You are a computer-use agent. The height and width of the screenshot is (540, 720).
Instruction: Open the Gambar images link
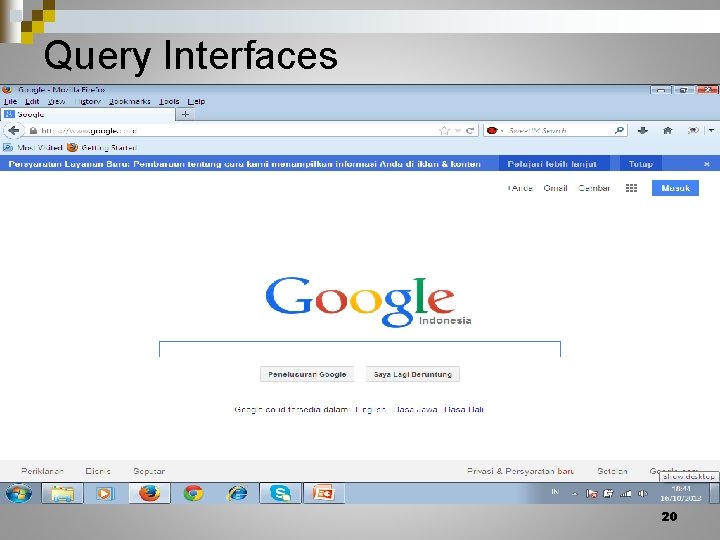[x=594, y=188]
